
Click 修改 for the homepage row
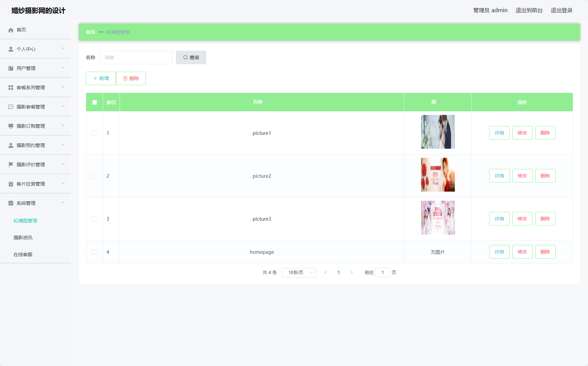pos(522,252)
